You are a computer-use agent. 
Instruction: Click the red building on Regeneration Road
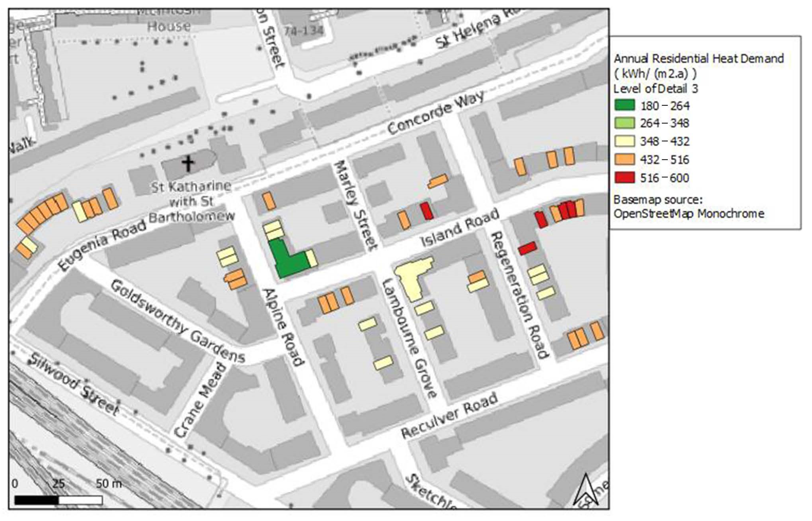click(527, 248)
